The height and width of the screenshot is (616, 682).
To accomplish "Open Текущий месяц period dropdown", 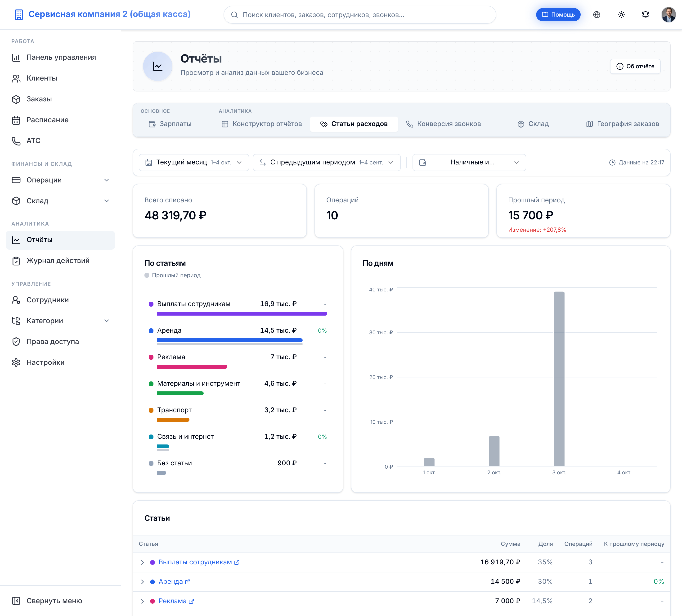I will click(x=194, y=163).
